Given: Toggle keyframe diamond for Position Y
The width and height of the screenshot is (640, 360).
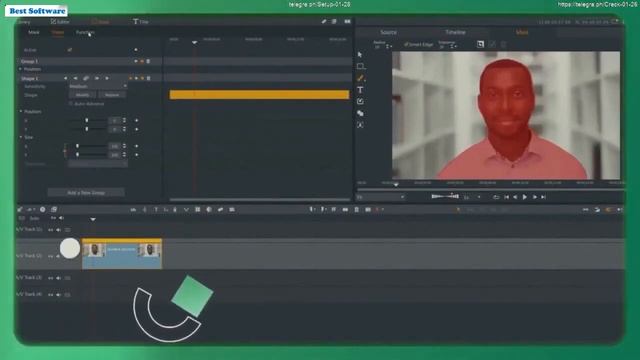Looking at the screenshot, I should pos(136,129).
